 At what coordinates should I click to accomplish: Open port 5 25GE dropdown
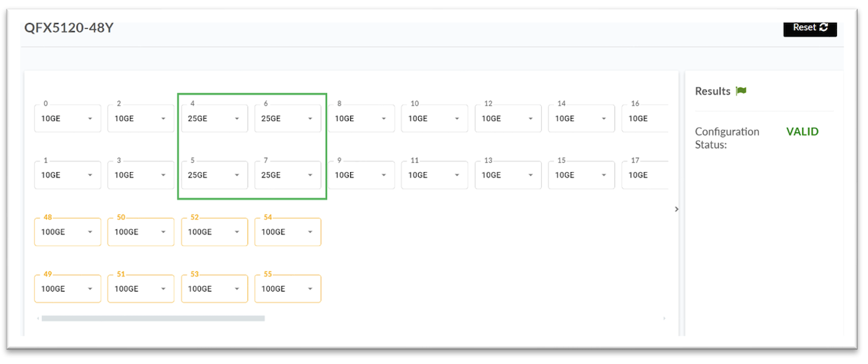click(214, 175)
